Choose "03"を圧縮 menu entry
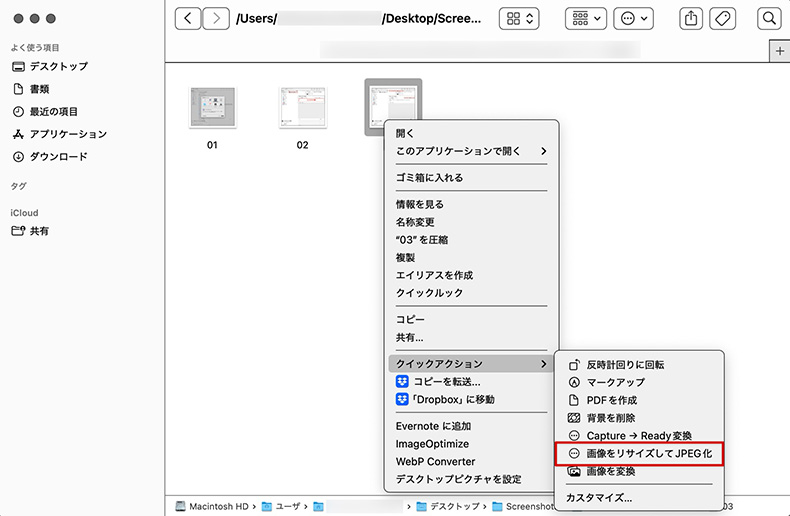This screenshot has height=516, width=790. point(472,240)
